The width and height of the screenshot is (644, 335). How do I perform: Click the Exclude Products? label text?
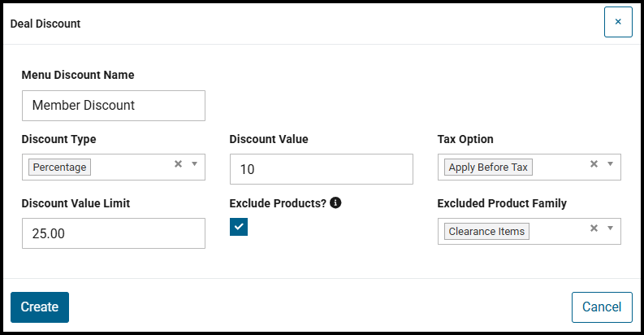tap(278, 203)
